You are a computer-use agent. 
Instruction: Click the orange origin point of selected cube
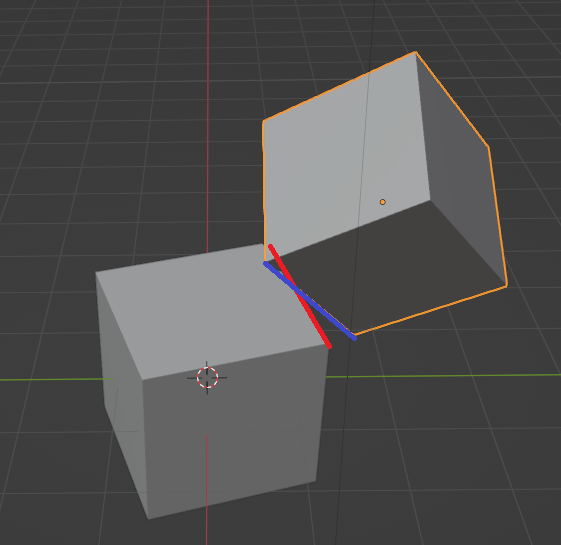pos(382,202)
